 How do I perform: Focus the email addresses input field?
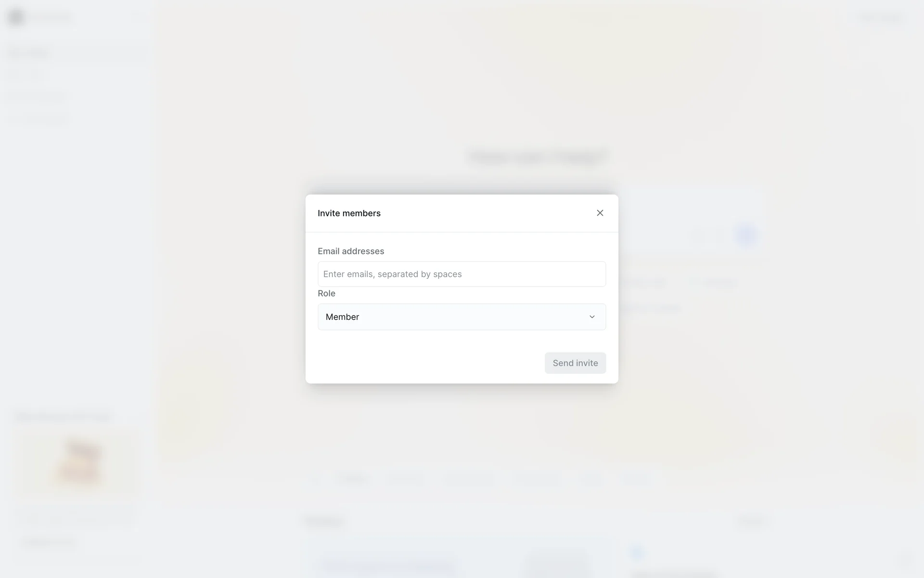click(462, 274)
